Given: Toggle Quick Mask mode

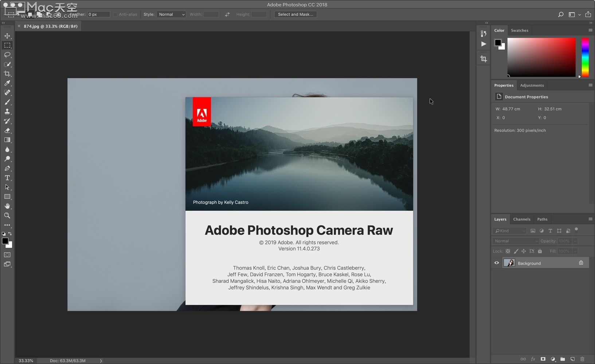Looking at the screenshot, I should [x=7, y=255].
